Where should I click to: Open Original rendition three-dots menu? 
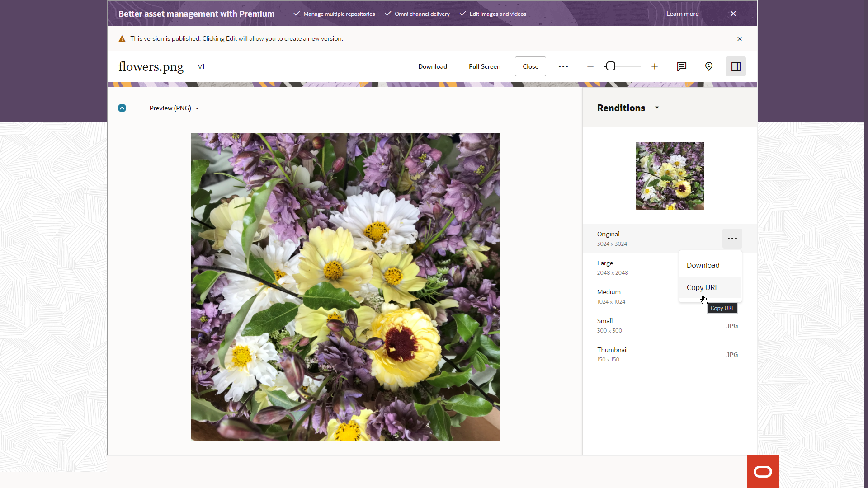(x=732, y=239)
